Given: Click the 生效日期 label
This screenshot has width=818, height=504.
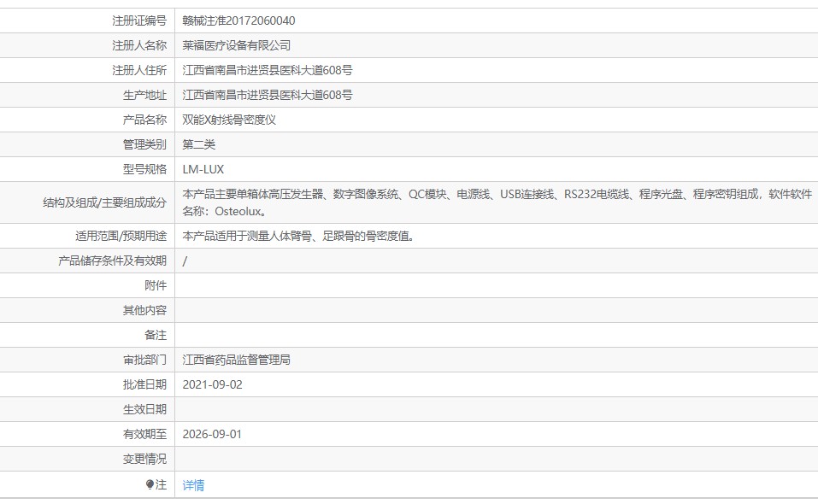Looking at the screenshot, I should click(144, 410).
